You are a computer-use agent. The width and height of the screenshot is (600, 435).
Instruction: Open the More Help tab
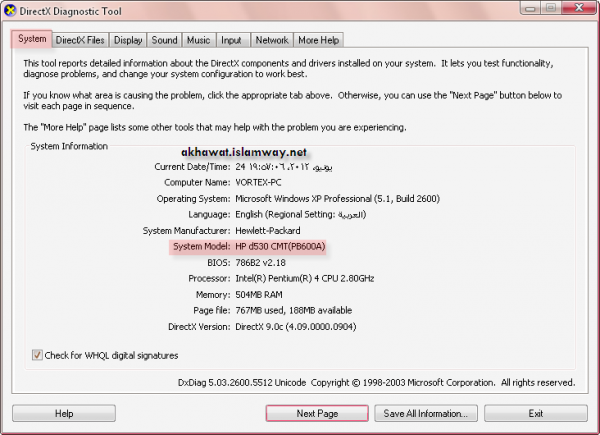pos(318,40)
